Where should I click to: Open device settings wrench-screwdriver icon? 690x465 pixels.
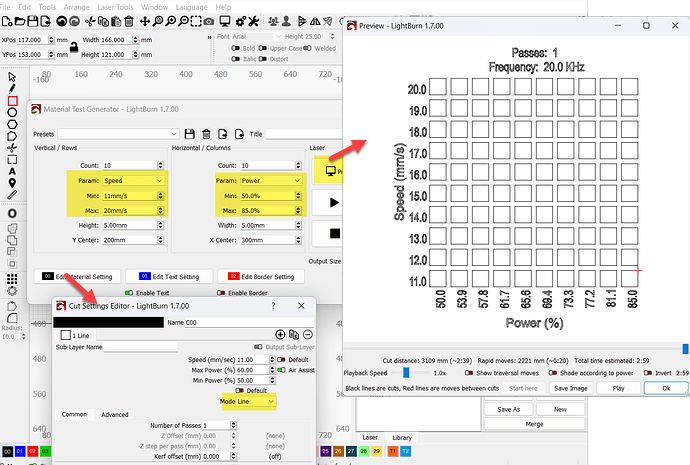pos(253,21)
